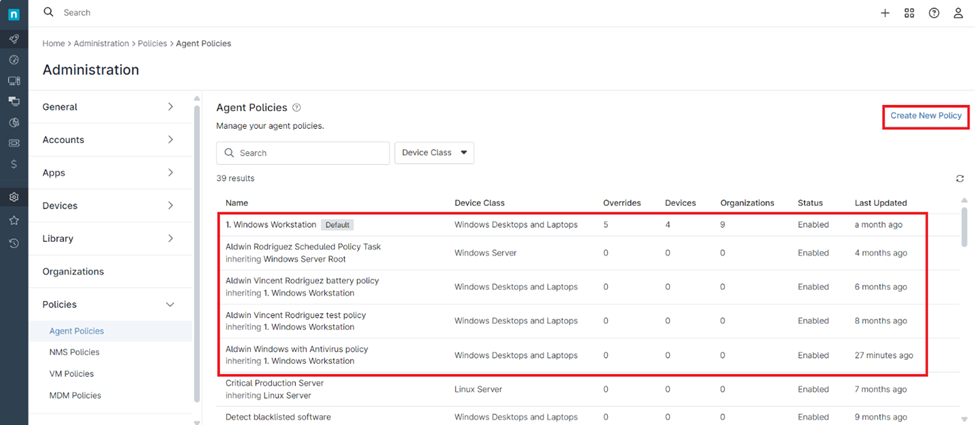
Task: Open Aldwin Vincent Rodriguez battery policy
Action: coord(302,281)
